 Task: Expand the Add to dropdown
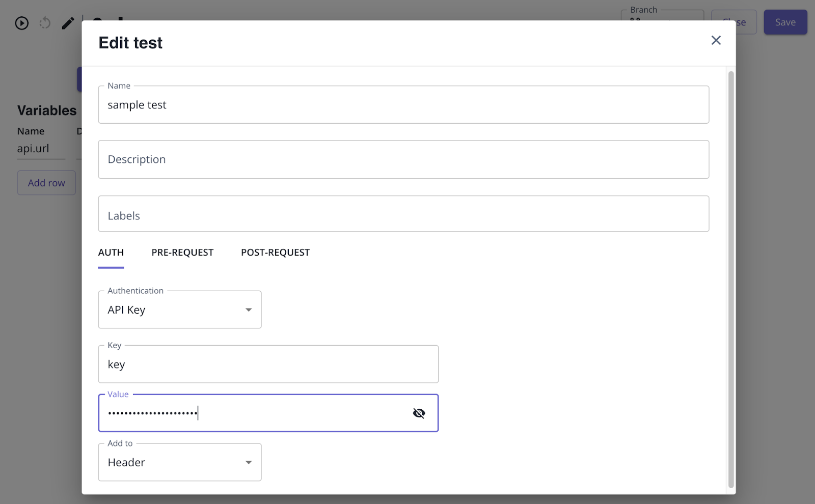[179, 462]
